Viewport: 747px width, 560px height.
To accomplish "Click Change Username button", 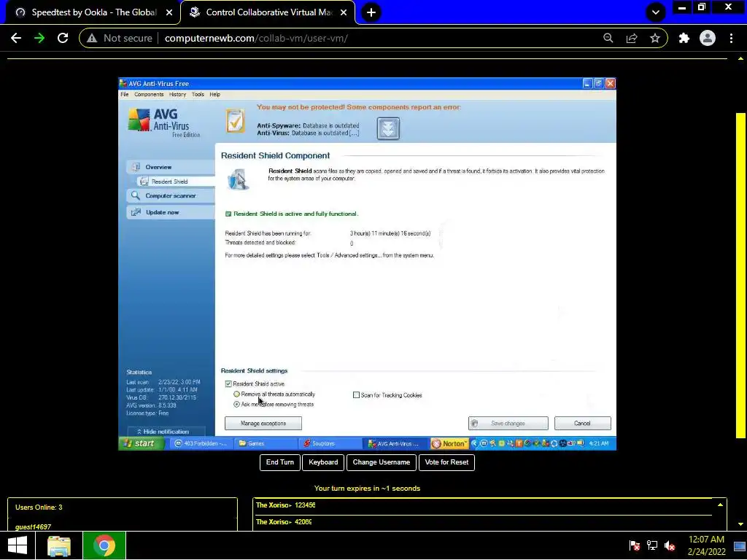I will tap(381, 462).
